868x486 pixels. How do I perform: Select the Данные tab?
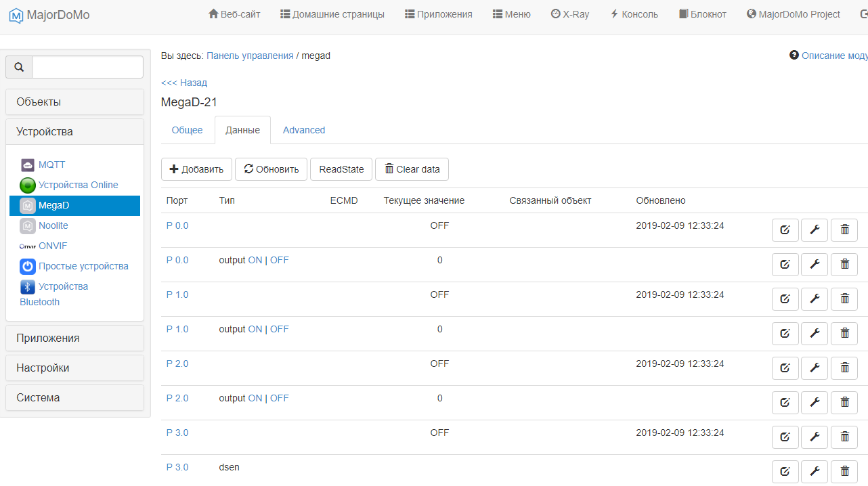(242, 130)
